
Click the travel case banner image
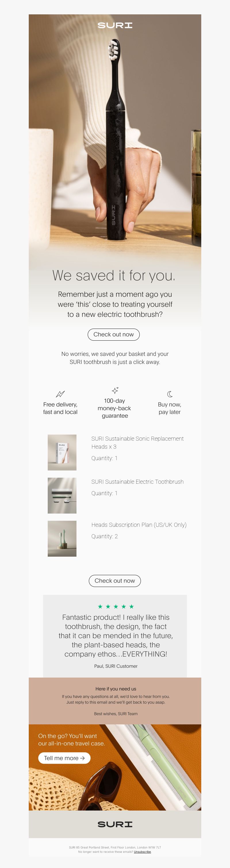click(x=115, y=767)
